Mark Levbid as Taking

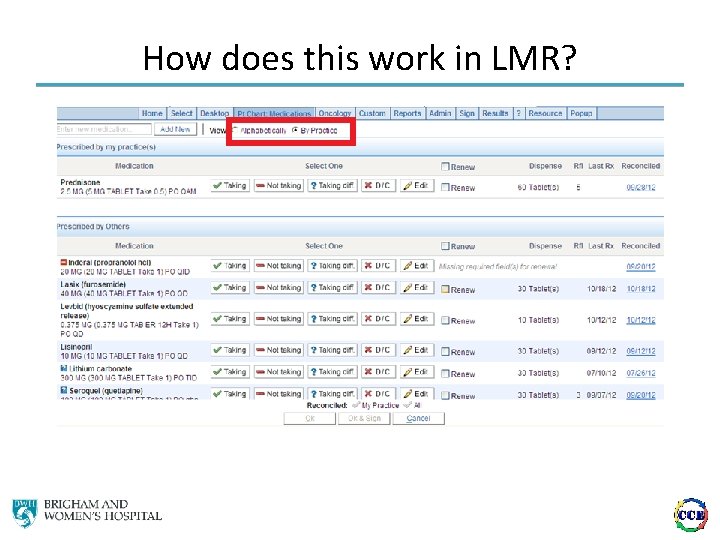[231, 319]
